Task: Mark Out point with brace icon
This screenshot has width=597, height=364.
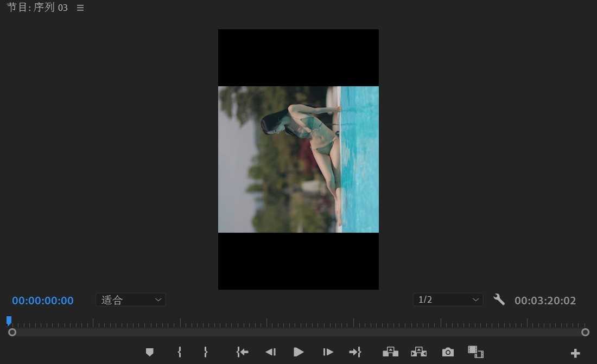Action: point(206,352)
